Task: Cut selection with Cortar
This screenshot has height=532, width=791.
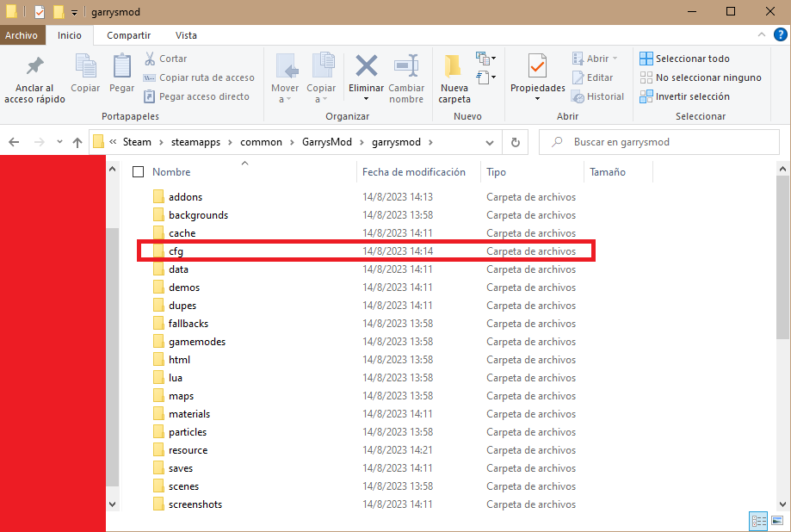Action: pyautogui.click(x=165, y=59)
